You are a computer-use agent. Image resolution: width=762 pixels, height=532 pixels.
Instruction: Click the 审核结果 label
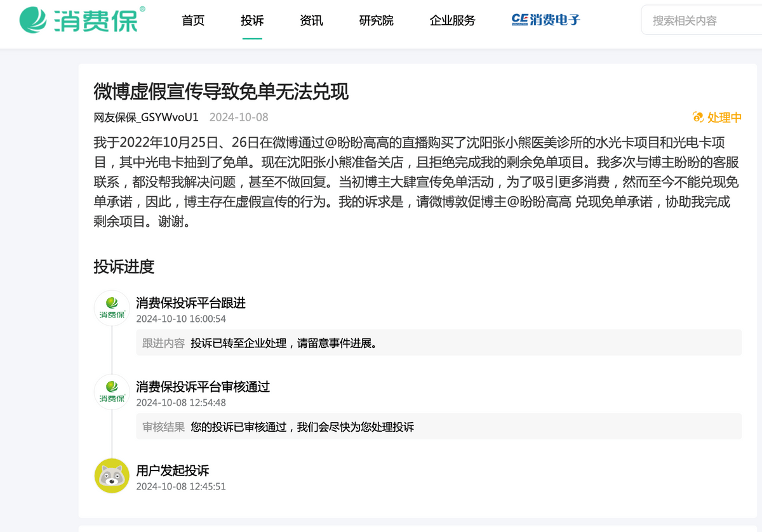[x=163, y=427]
